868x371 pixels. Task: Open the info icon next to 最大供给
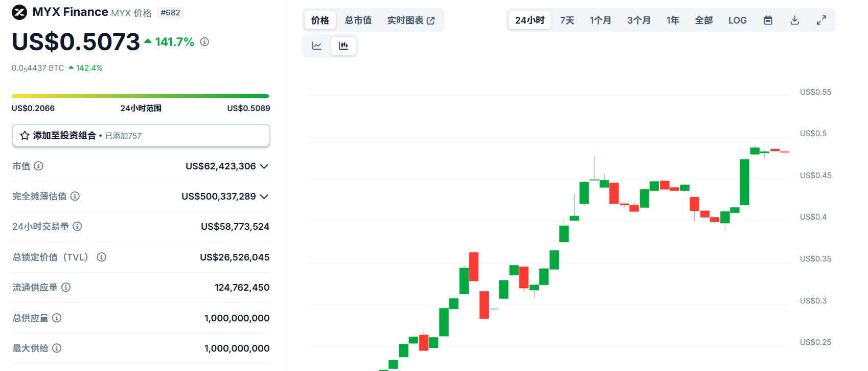click(57, 348)
